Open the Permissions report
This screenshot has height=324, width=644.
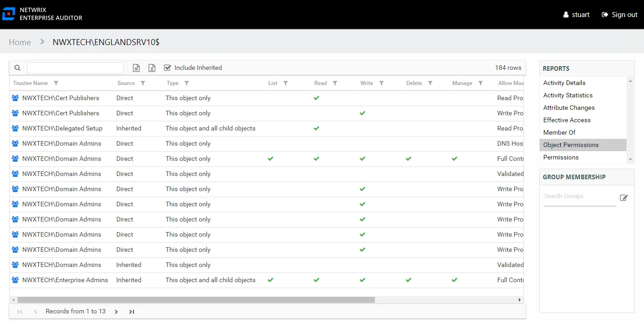click(561, 157)
